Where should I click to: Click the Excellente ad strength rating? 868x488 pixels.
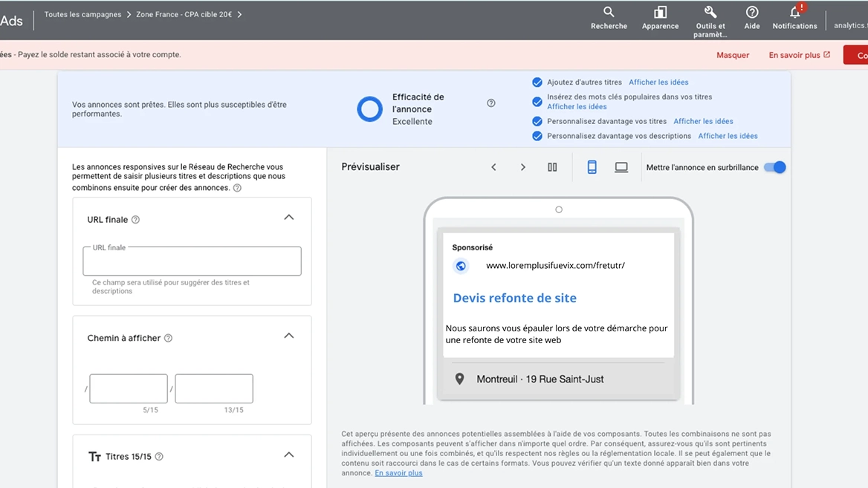tap(412, 122)
